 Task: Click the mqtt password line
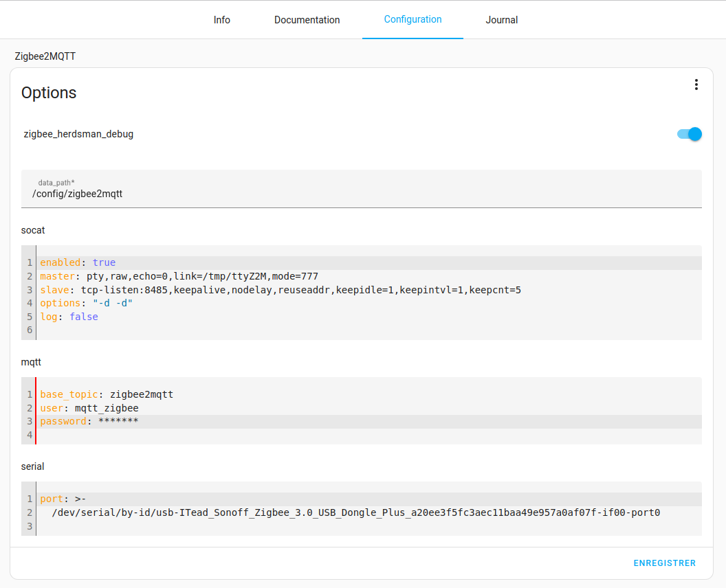coord(369,422)
